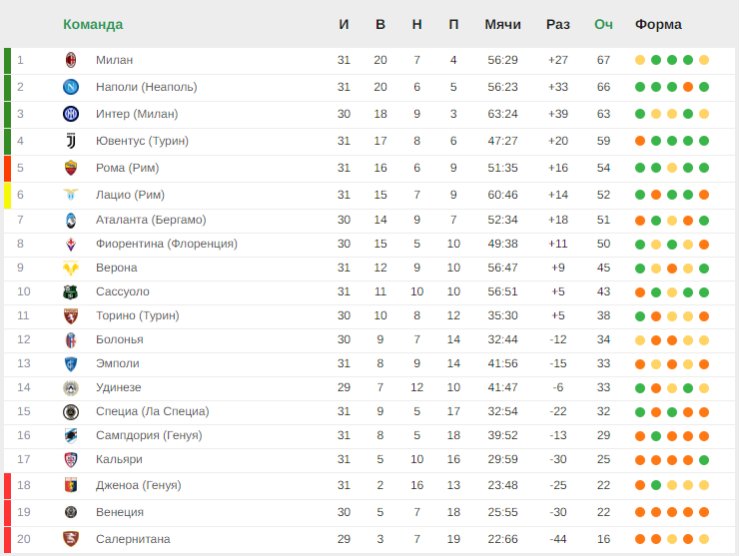Click the Salernitana club logo
Viewport: 740px width, 556px height.
[x=71, y=539]
